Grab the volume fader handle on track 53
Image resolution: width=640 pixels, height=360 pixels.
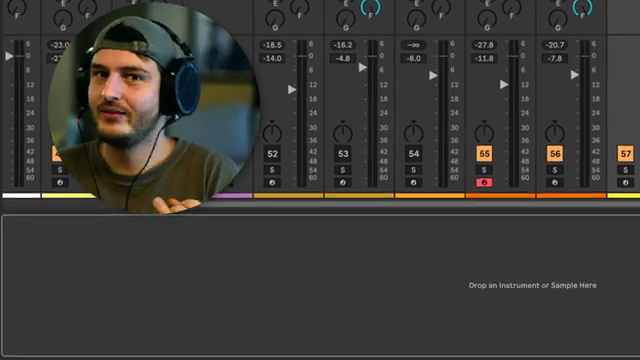363,67
